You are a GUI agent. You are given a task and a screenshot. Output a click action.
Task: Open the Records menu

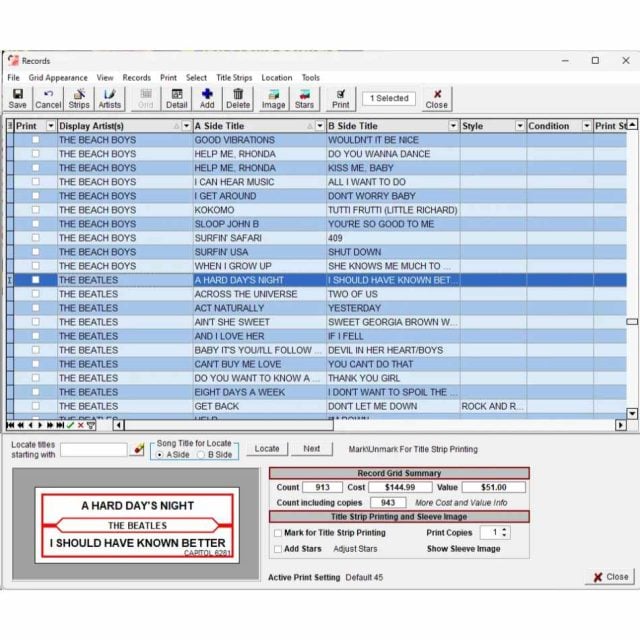(x=137, y=78)
